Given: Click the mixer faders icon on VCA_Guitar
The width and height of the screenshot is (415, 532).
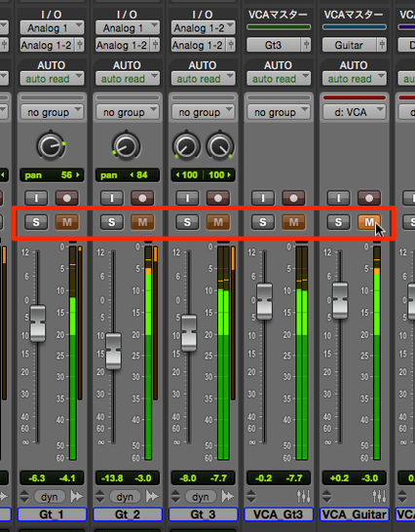Looking at the screenshot, I should [x=379, y=497].
